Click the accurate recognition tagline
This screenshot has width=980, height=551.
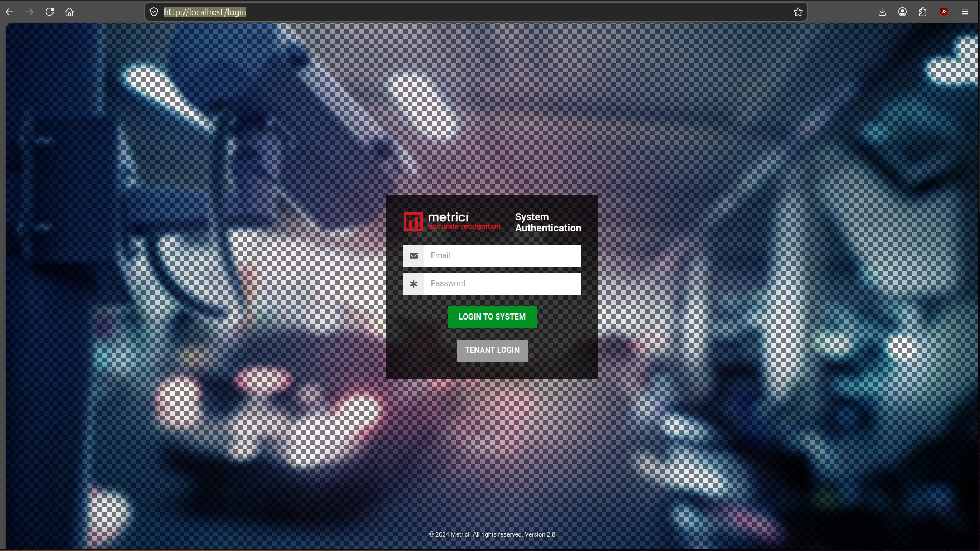(x=464, y=226)
